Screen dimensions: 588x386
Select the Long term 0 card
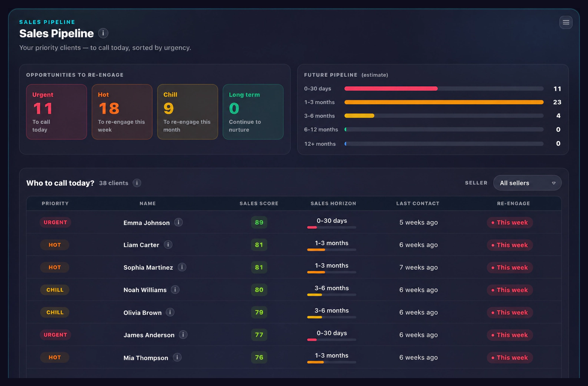pyautogui.click(x=253, y=112)
